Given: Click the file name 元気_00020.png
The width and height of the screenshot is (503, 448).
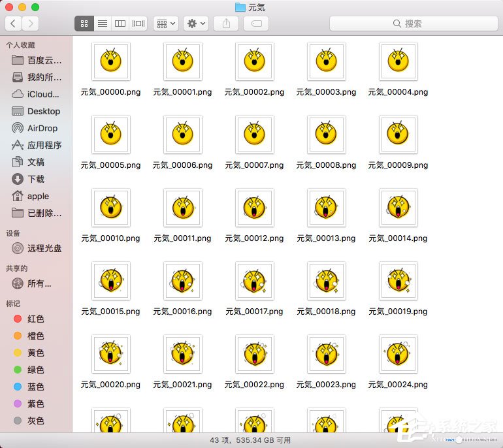Looking at the screenshot, I should tap(110, 385).
